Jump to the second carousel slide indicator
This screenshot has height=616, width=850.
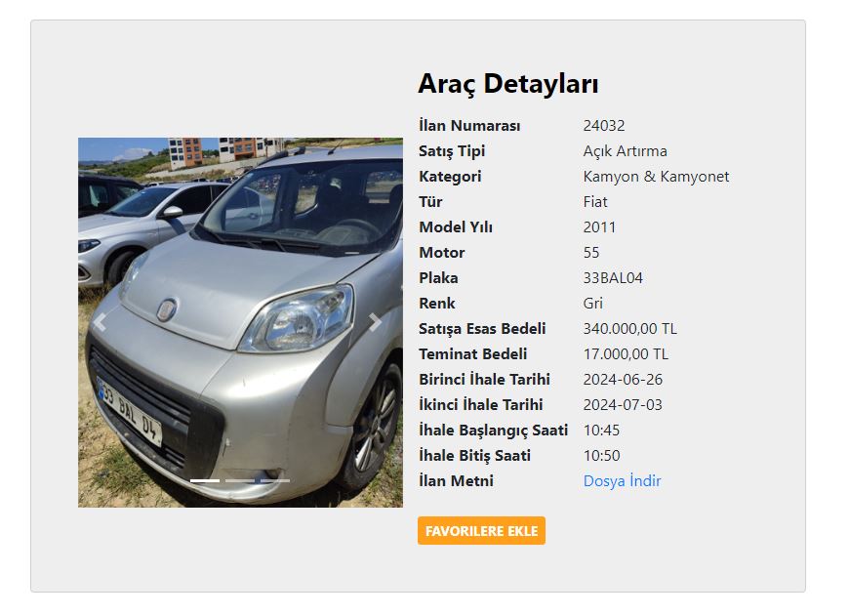pyautogui.click(x=240, y=481)
